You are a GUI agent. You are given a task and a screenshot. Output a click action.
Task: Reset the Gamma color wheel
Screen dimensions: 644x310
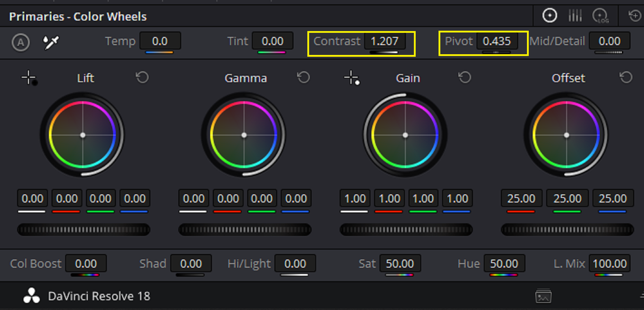(x=303, y=78)
